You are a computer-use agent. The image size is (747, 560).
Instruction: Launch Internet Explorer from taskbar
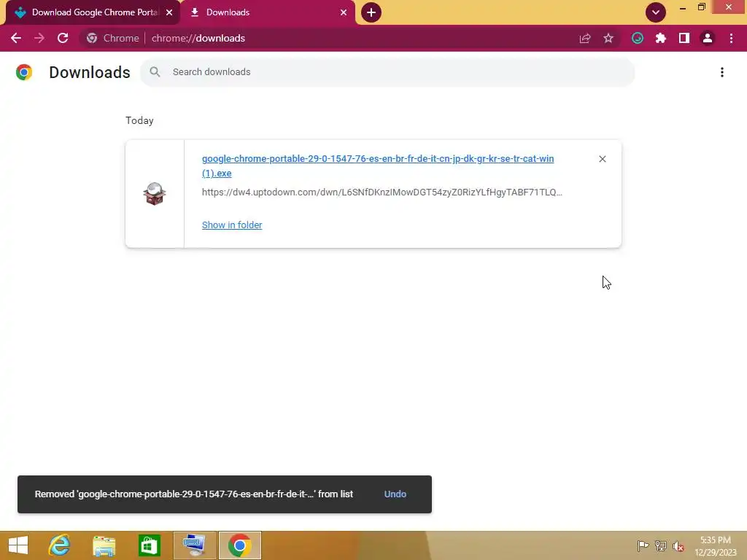pyautogui.click(x=60, y=545)
